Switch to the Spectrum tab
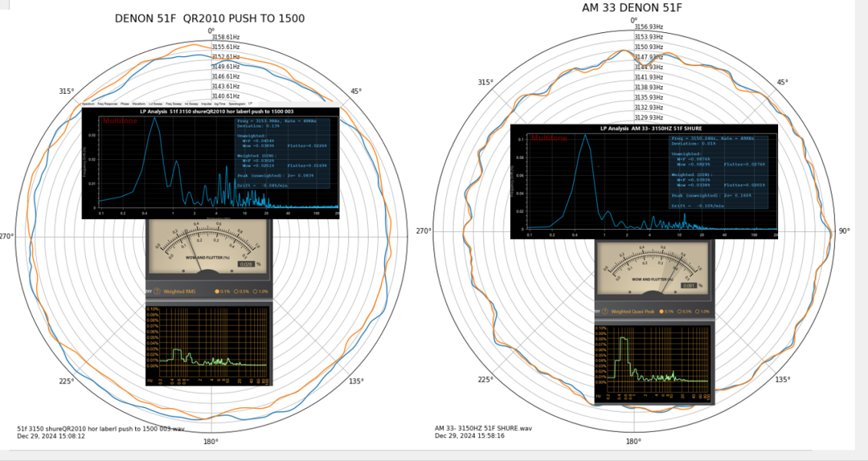Viewport: 868px width, 461px height. point(88,104)
